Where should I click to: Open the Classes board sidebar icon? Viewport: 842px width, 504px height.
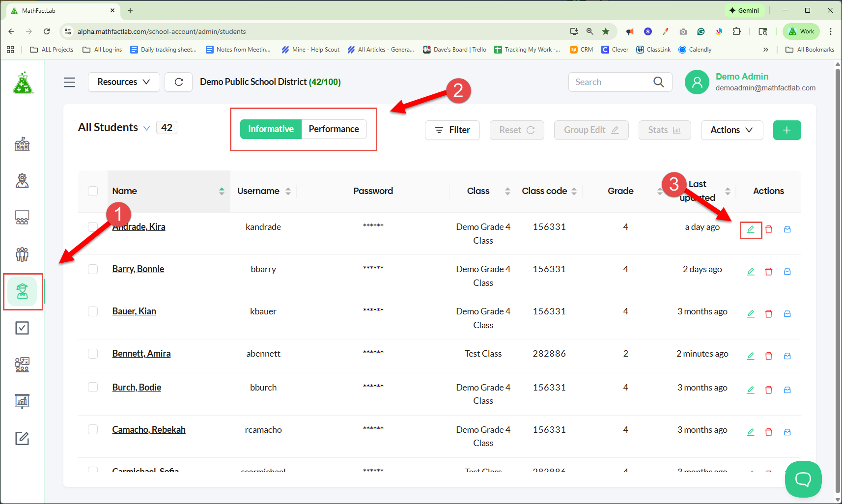[x=22, y=217]
